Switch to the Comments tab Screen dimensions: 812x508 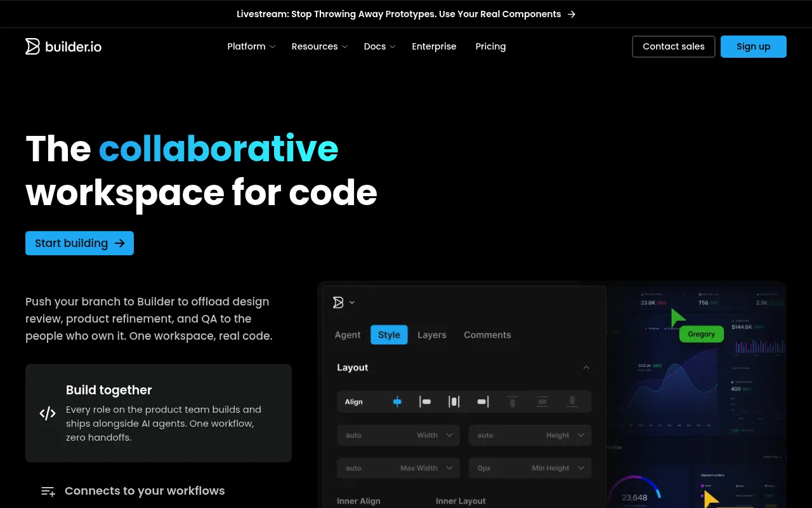[487, 335]
